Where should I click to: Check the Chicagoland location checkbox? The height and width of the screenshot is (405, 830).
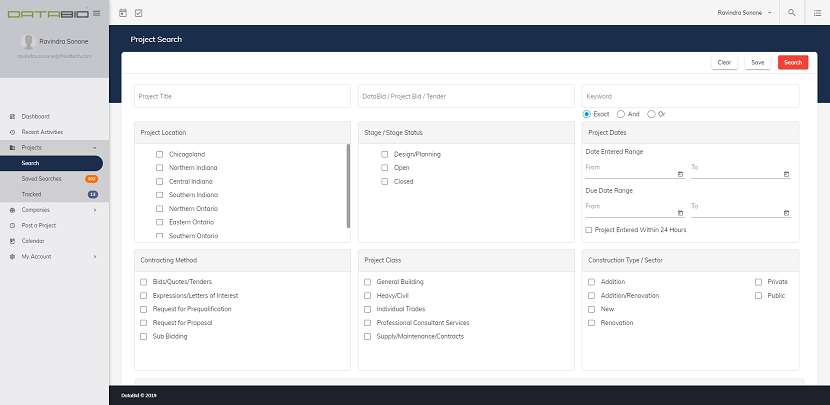159,155
